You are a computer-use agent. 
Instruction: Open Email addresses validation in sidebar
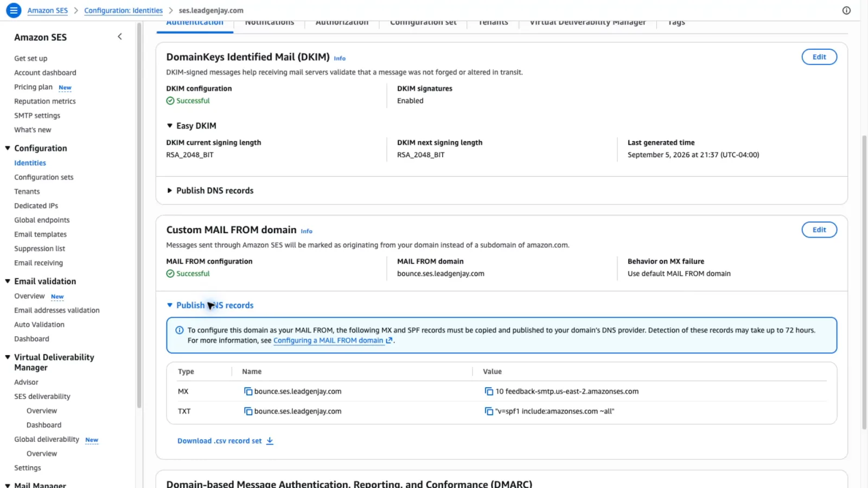(x=56, y=311)
